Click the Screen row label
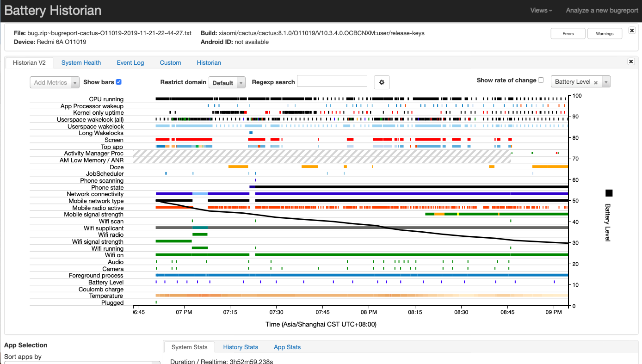642x364 pixels. coord(114,140)
